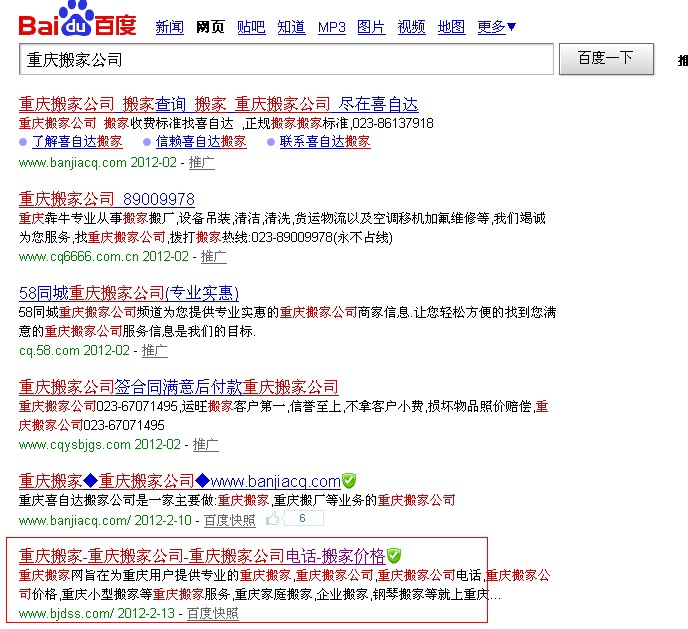Open the 重庆搬家公司_89009978 result link
This screenshot has height=629, width=688.
[x=107, y=199]
